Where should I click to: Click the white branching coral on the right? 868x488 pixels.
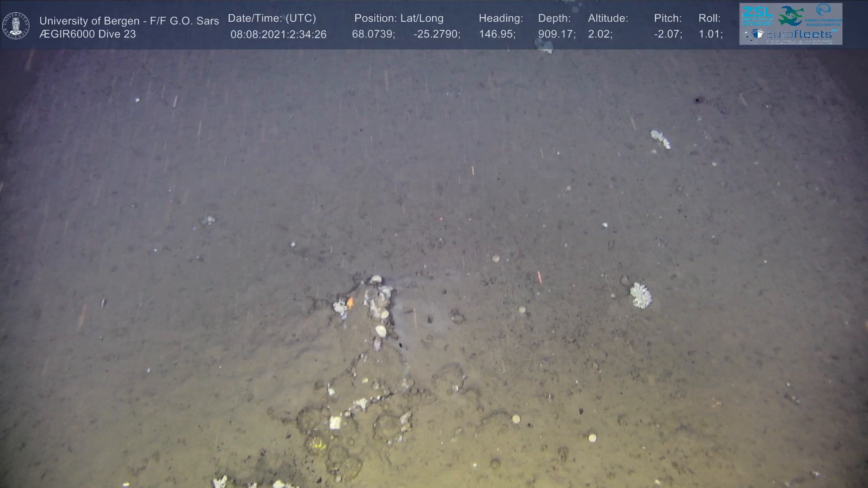click(641, 296)
